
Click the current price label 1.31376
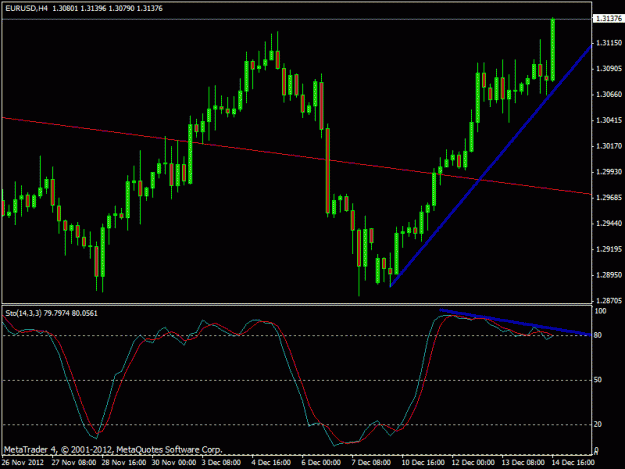pyautogui.click(x=609, y=19)
